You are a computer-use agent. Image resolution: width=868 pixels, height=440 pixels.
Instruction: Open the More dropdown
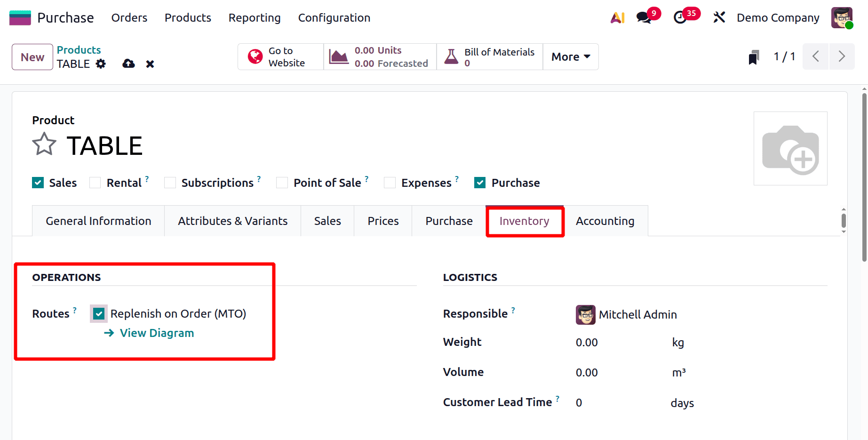pyautogui.click(x=570, y=56)
